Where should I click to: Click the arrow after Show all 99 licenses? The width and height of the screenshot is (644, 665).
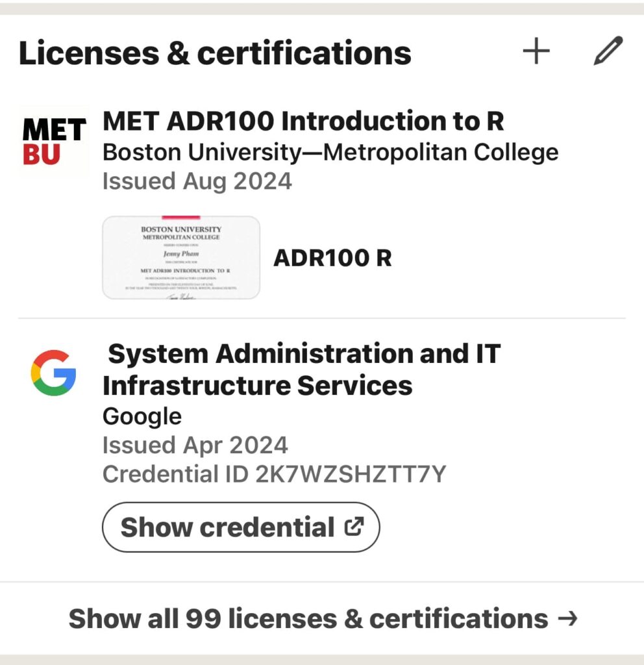(x=567, y=618)
